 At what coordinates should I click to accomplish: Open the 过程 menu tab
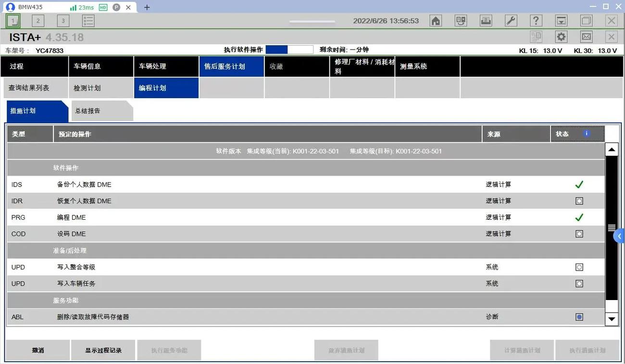click(x=34, y=66)
